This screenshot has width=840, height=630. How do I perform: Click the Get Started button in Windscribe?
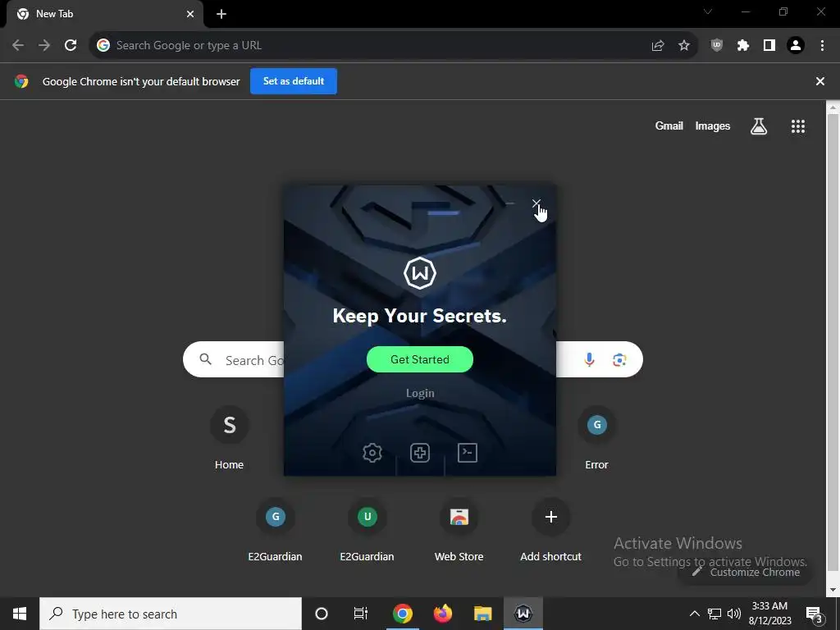point(419,359)
